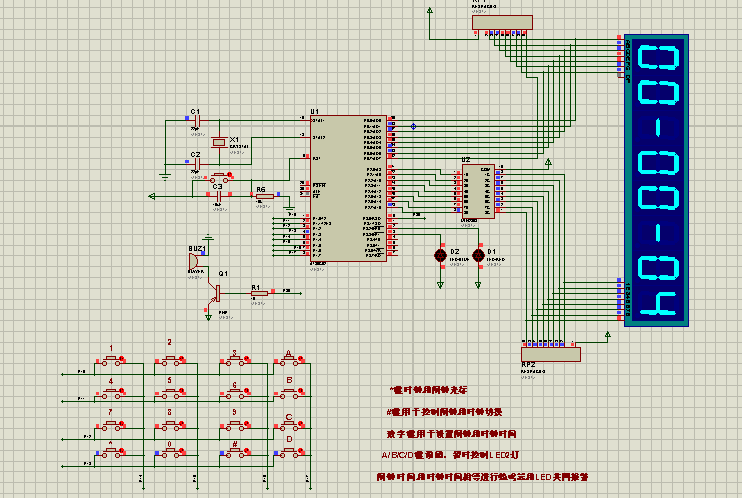Select the D1 LED
This screenshot has width=742, height=498.
point(478,255)
